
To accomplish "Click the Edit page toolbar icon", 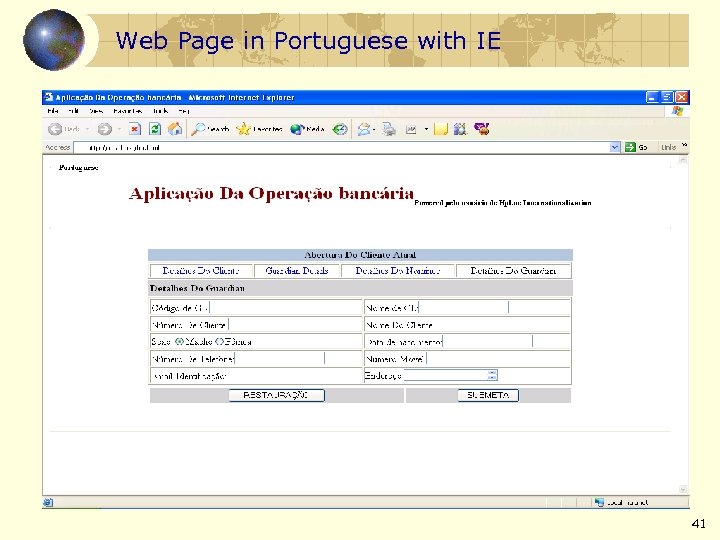I will pyautogui.click(x=411, y=130).
